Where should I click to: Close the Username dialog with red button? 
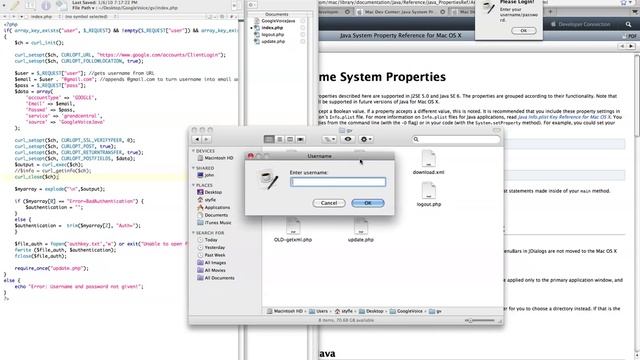(251, 156)
